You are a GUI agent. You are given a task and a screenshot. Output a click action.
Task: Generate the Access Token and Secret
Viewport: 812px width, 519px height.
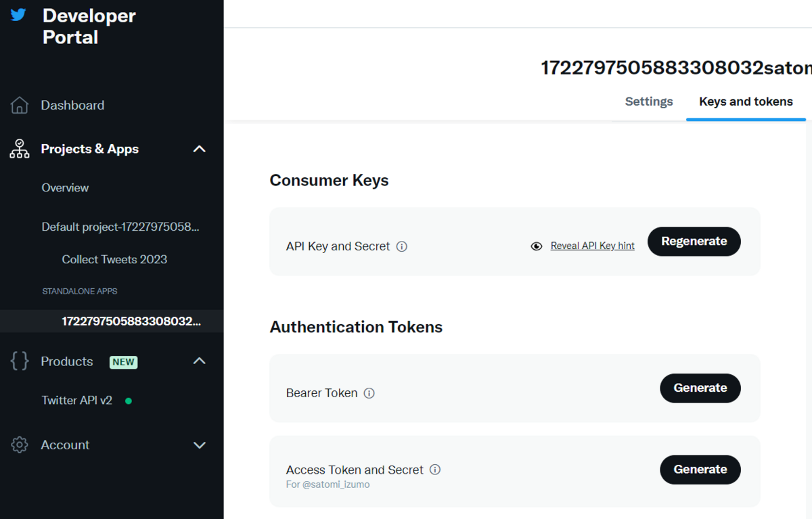click(700, 470)
